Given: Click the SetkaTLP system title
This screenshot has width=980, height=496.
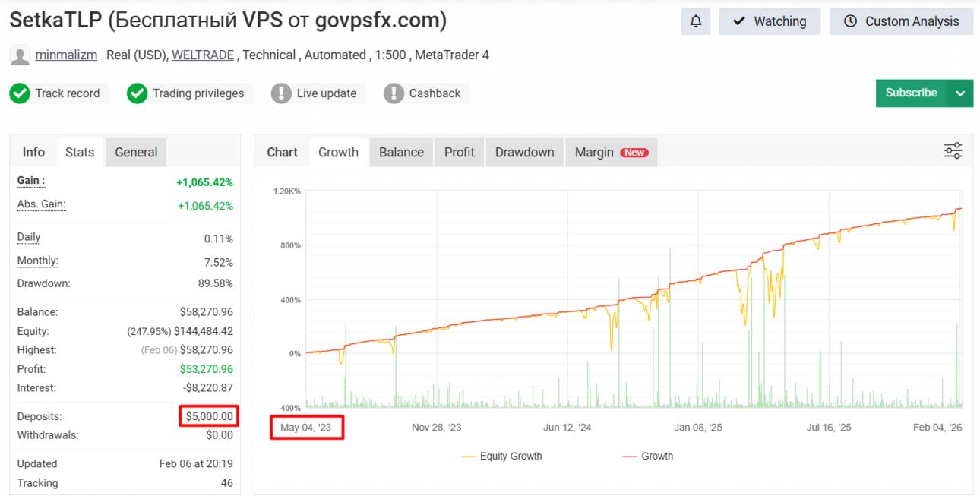Looking at the screenshot, I should pos(228,21).
